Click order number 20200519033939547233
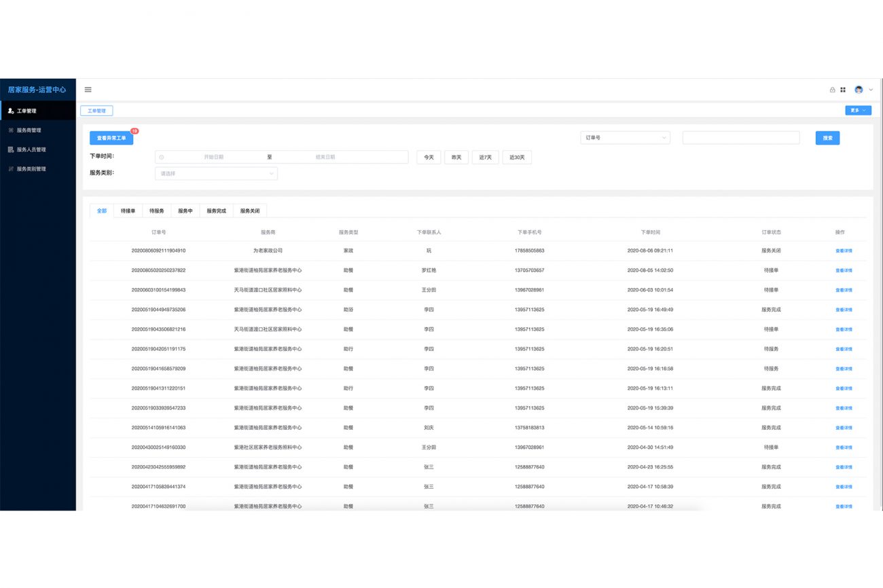Image resolution: width=883 pixels, height=588 pixels. [x=158, y=408]
